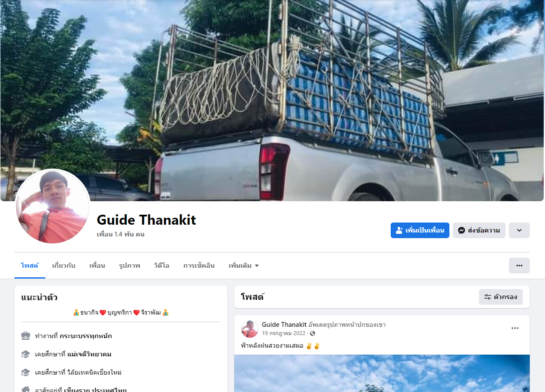Click the add friend person icon
Screen dimensions: 545x392
click(x=399, y=230)
